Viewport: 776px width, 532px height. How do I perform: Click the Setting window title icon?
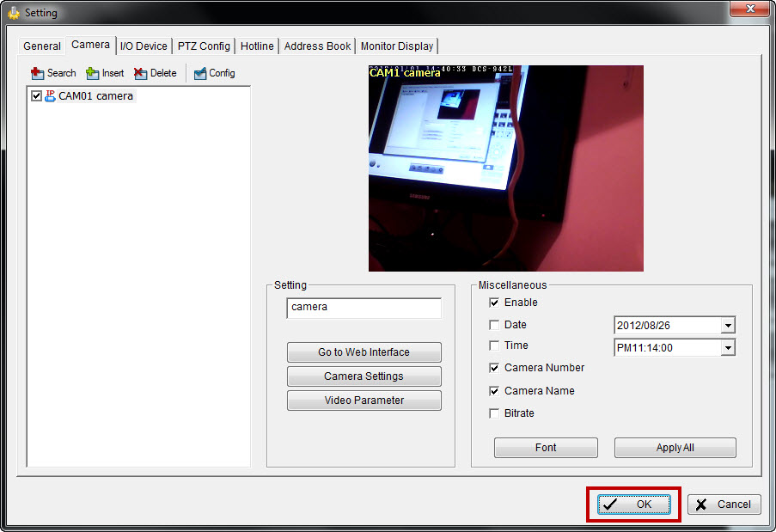14,13
